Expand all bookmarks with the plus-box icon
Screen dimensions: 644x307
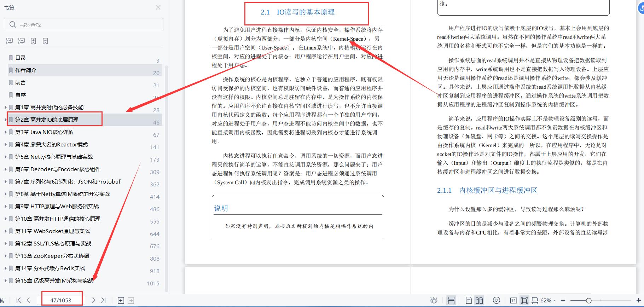pyautogui.click(x=10, y=41)
